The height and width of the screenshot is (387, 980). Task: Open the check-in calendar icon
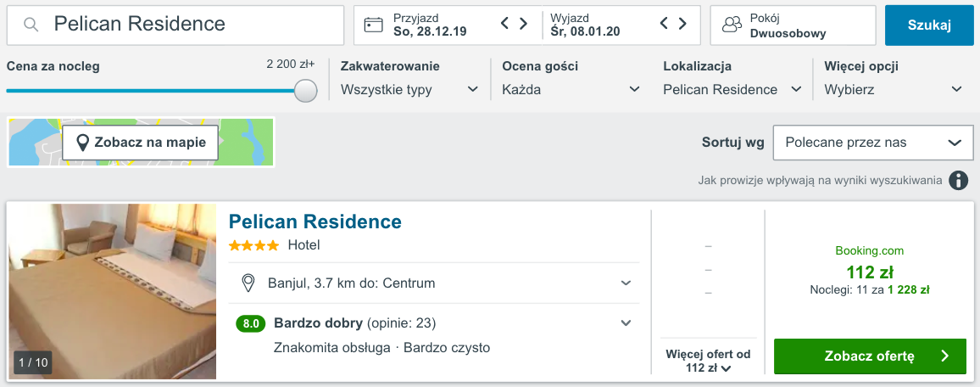tap(374, 25)
